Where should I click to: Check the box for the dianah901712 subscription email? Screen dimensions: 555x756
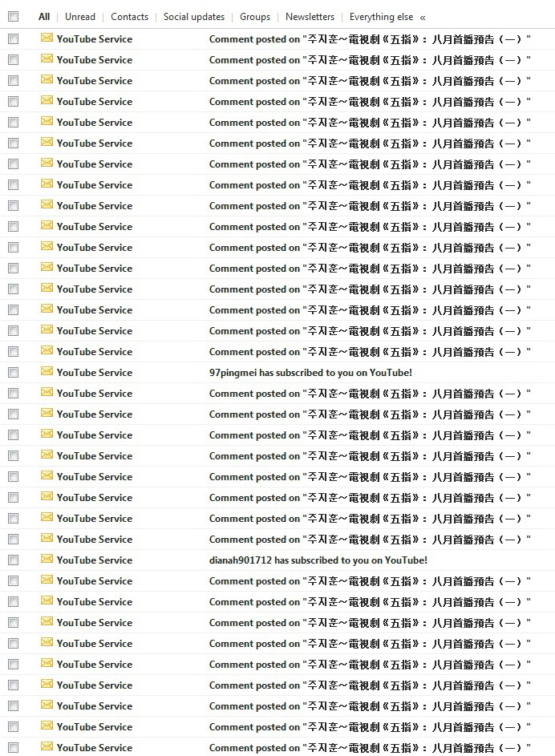point(13,560)
